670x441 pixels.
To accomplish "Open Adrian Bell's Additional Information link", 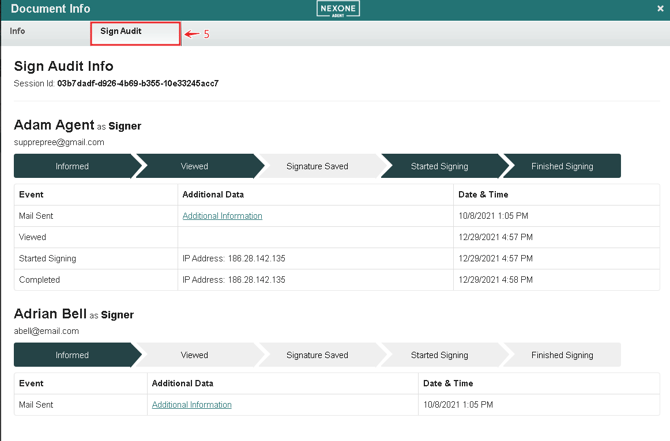I will pyautogui.click(x=191, y=405).
